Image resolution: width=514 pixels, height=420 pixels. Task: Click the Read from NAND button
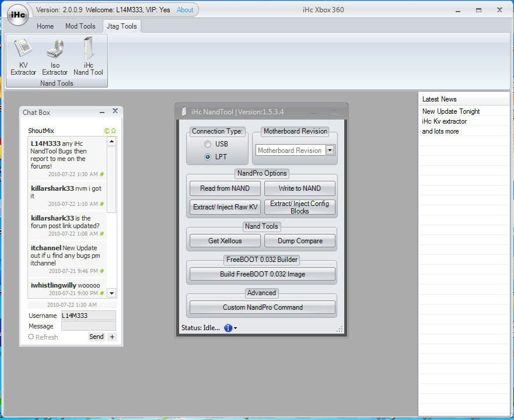pos(225,188)
